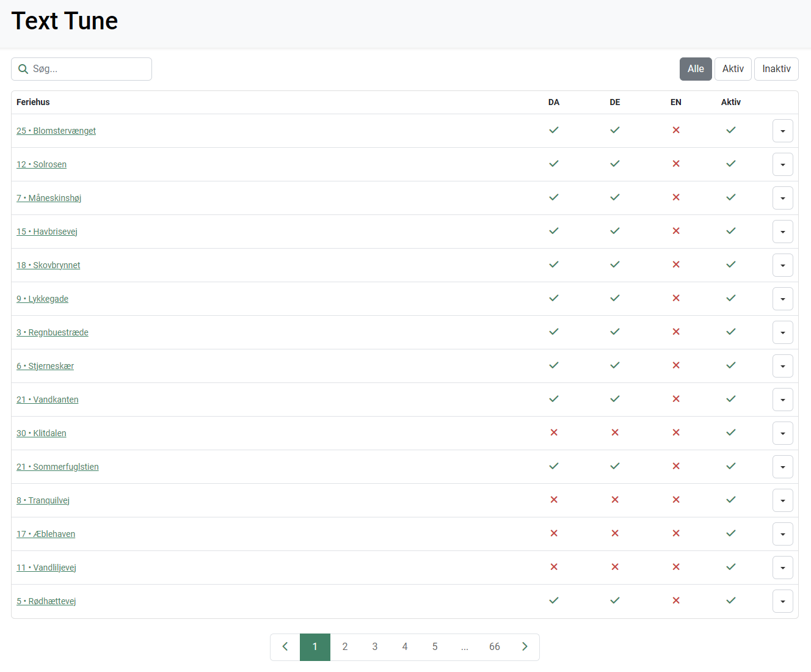Go to previous page with left chevron
Viewport: 811px width, 672px height.
click(x=285, y=647)
